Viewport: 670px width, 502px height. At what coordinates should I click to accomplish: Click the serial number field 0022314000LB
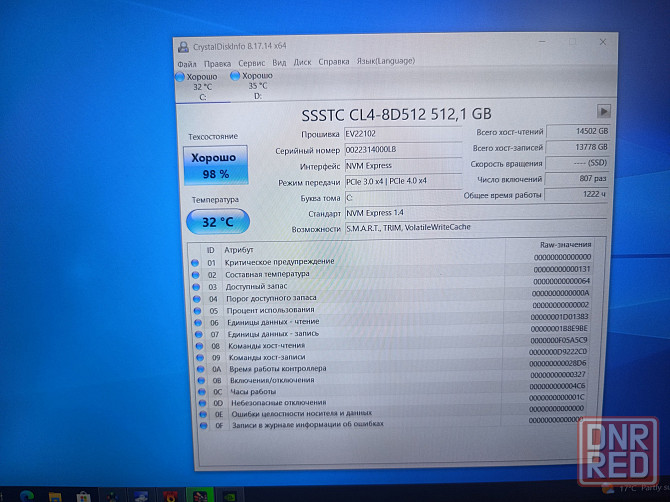pyautogui.click(x=403, y=150)
